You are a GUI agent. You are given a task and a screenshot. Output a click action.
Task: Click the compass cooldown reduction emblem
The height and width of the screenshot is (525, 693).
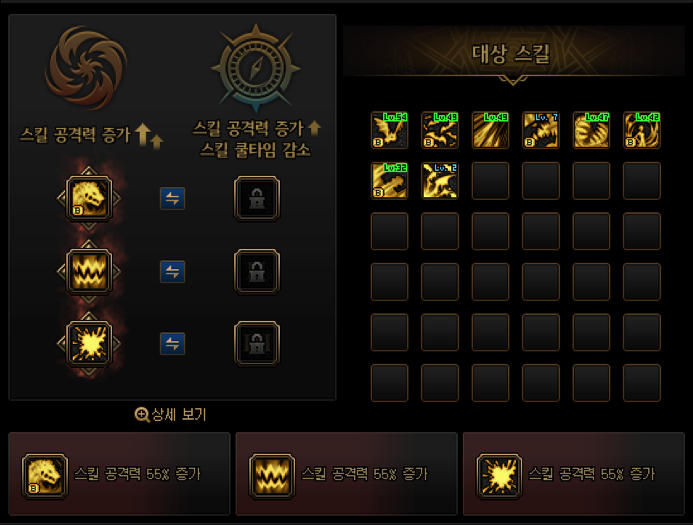256,68
